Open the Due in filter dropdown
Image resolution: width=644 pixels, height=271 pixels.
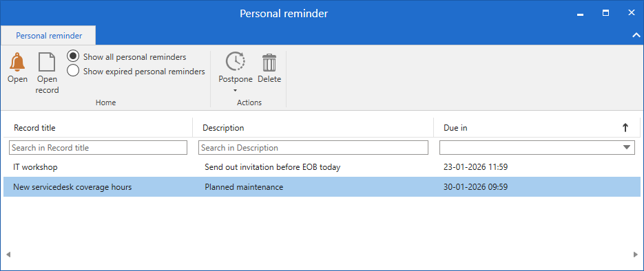pyautogui.click(x=626, y=148)
